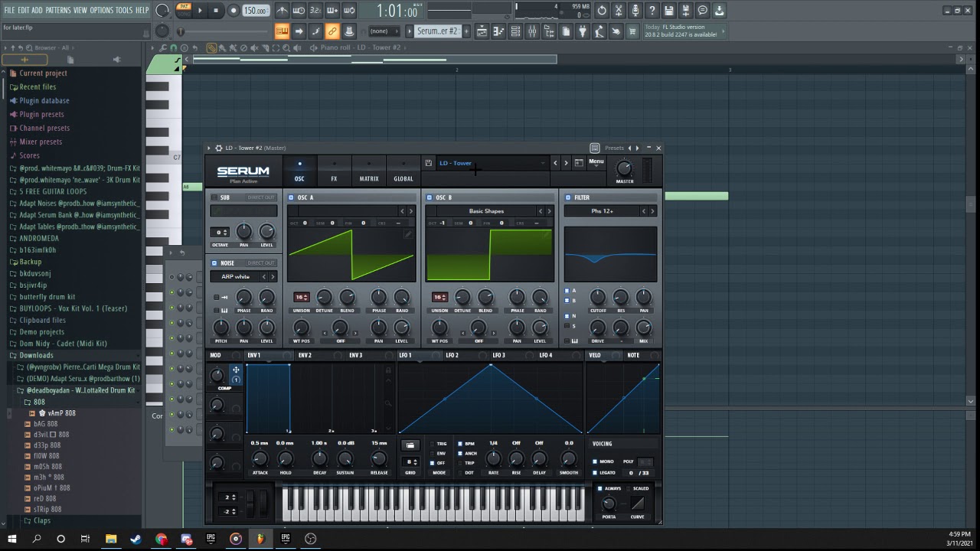Screen dimensions: 980x551
Task: Adjust the OSC A unison voices stepper
Action: [301, 297]
